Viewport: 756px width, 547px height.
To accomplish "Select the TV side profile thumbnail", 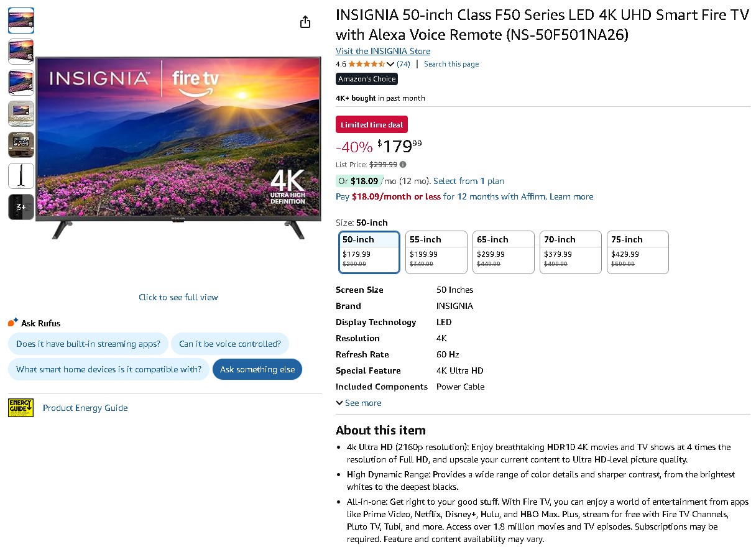I will pyautogui.click(x=21, y=176).
